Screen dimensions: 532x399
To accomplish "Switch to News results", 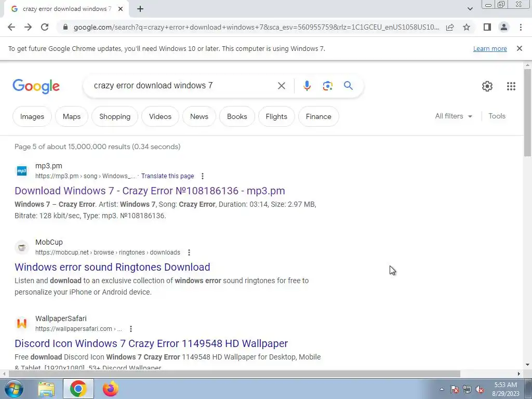I will tap(199, 116).
